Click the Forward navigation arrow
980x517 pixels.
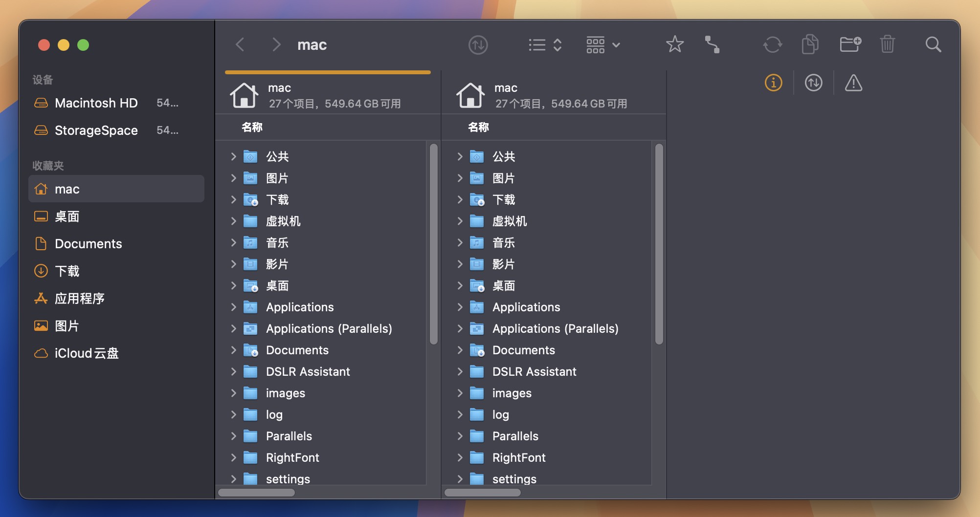pos(276,44)
